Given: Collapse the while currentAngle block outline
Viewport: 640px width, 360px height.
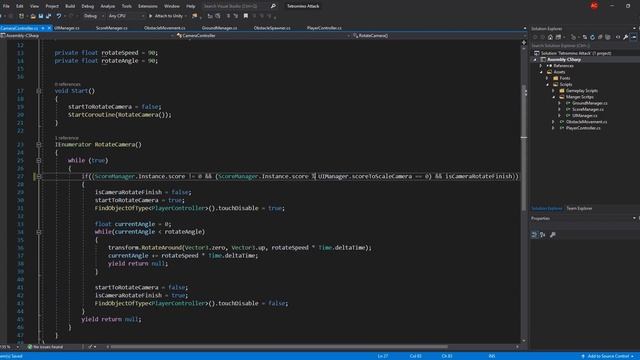Looking at the screenshot, I should click(39, 232).
